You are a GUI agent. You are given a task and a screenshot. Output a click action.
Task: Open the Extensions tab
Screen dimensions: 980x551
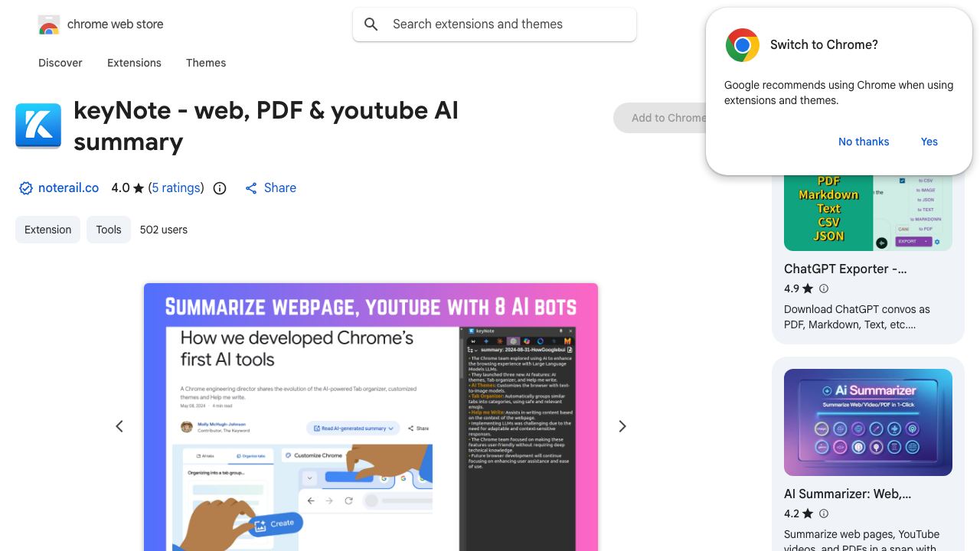coord(134,63)
